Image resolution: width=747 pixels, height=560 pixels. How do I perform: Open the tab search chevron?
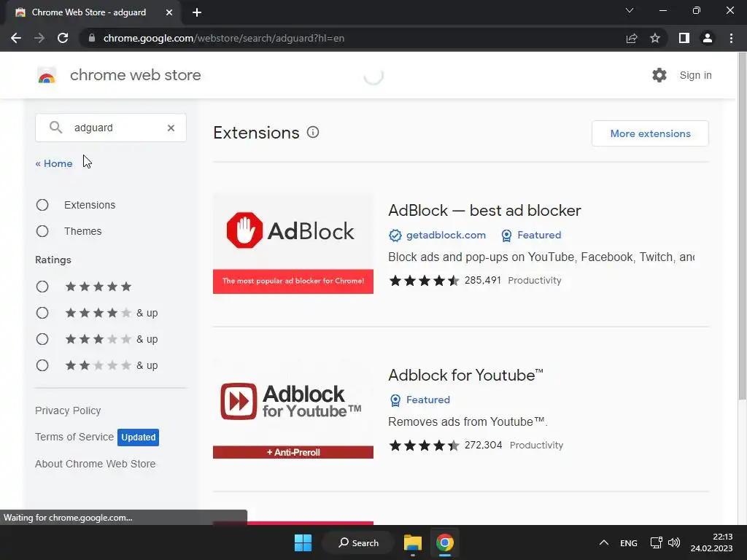(x=630, y=10)
